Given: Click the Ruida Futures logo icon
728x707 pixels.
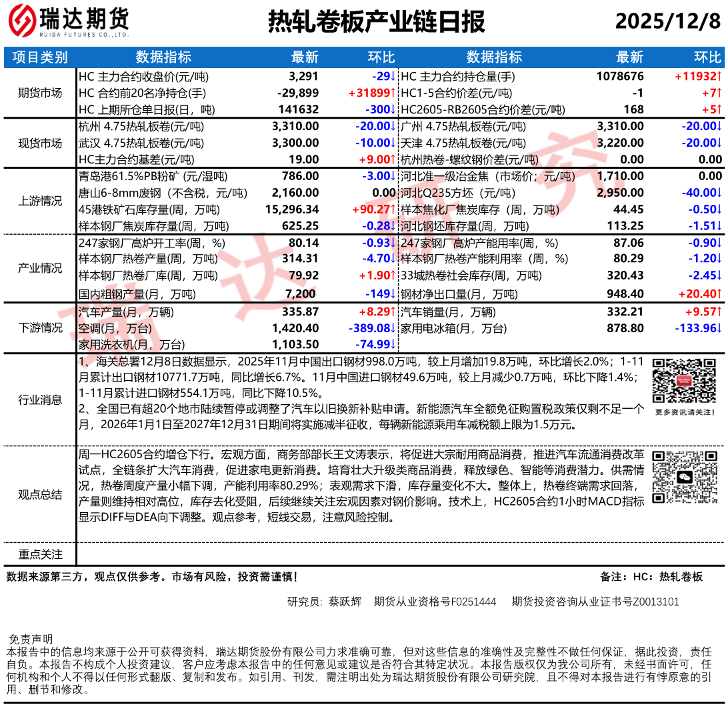Looking at the screenshot, I should [22, 21].
